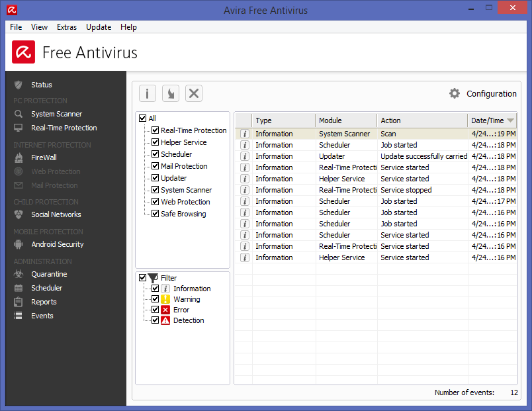Click the Avira icon in title bar

tap(12, 10)
